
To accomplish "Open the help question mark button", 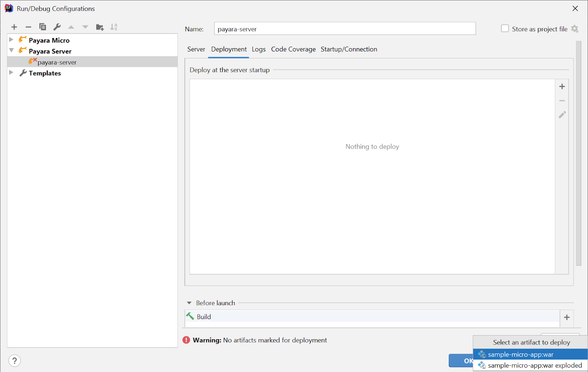I will pos(14,361).
